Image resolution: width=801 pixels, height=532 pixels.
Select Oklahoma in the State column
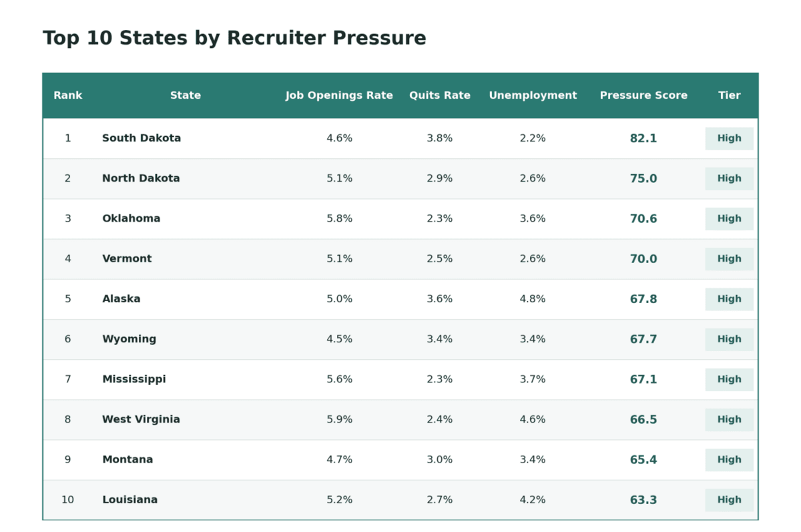pyautogui.click(x=131, y=218)
